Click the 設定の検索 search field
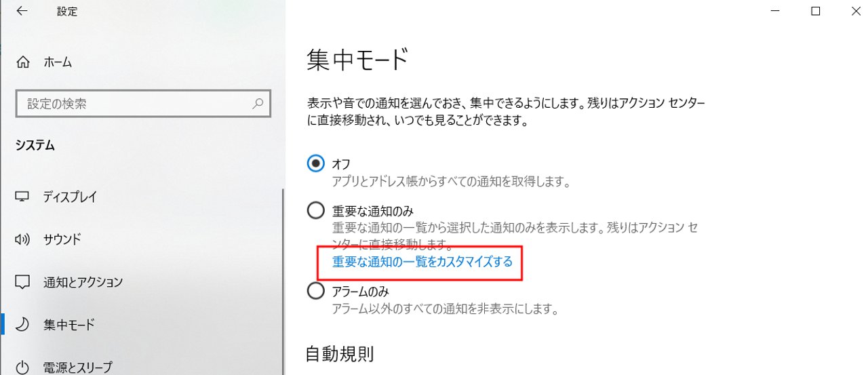Viewport: 868px width, 375px height. click(x=143, y=104)
